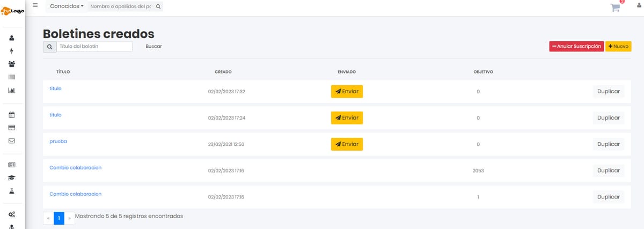Screen dimensions: 644x229
Task: Click the lightning bolt sidebar icon
Action: click(x=12, y=51)
